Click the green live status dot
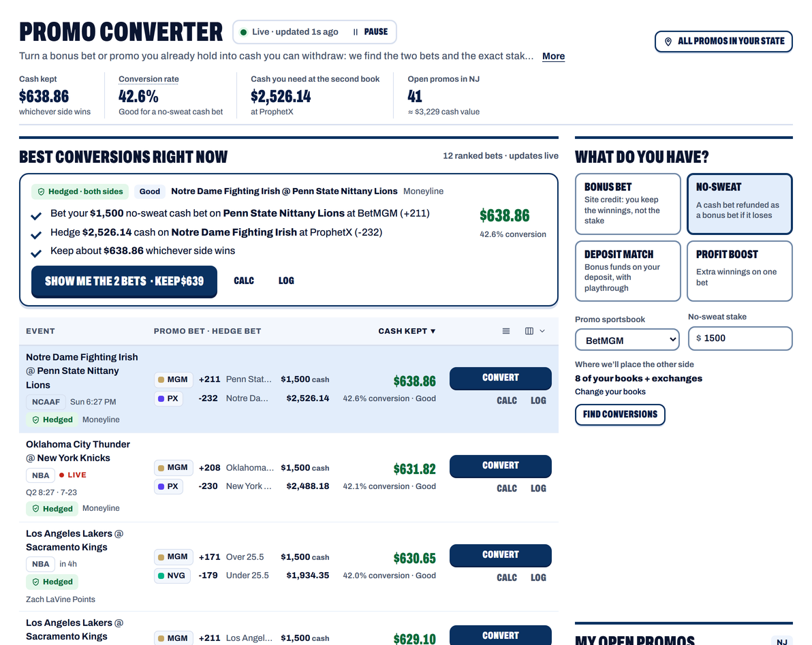This screenshot has width=812, height=645. (x=243, y=32)
